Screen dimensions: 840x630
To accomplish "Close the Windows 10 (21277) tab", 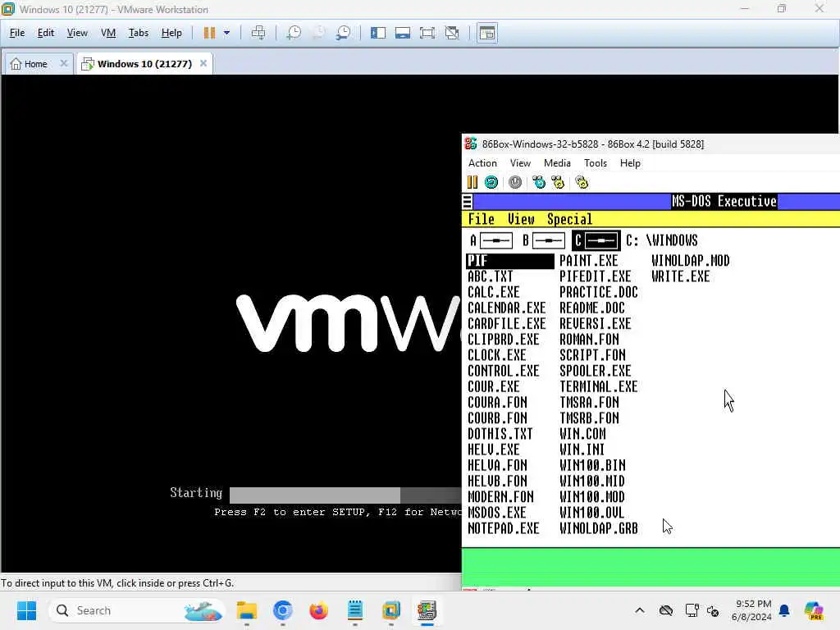I will (x=203, y=63).
